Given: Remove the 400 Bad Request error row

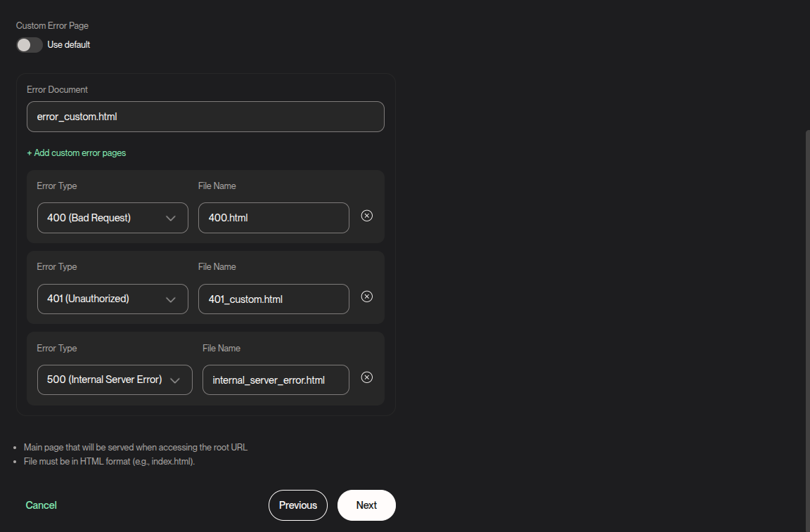Looking at the screenshot, I should click(366, 216).
